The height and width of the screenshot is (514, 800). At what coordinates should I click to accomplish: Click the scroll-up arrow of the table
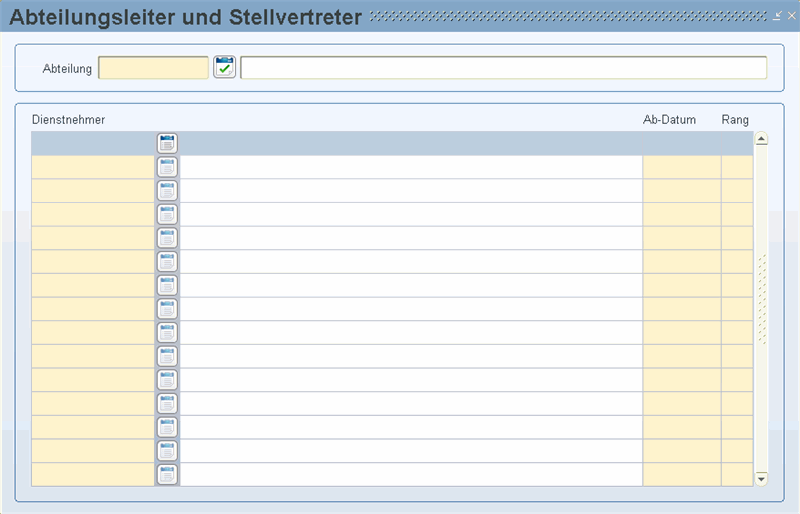(761, 139)
